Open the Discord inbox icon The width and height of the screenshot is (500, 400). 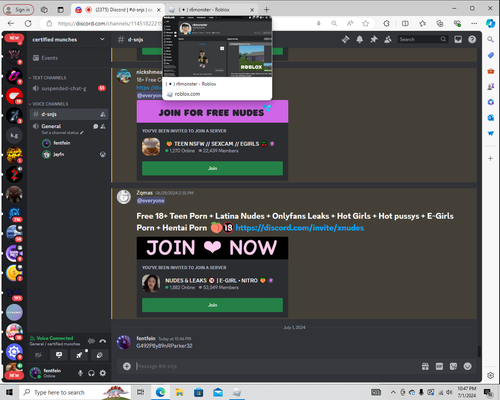pos(458,39)
